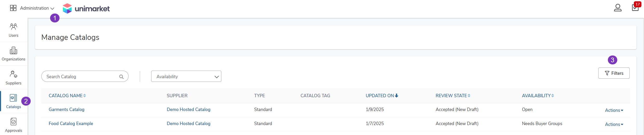644x135 pixels.
Task: Open the Approvals sidebar section
Action: click(14, 125)
